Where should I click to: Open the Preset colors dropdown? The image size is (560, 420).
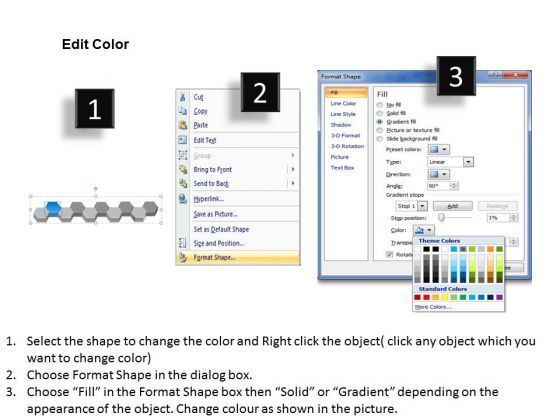point(439,149)
